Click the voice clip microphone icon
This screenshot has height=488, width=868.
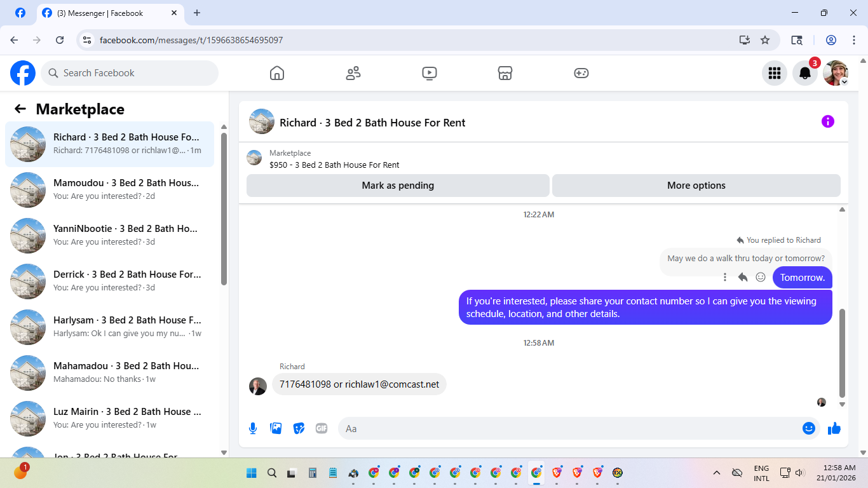[x=253, y=428]
